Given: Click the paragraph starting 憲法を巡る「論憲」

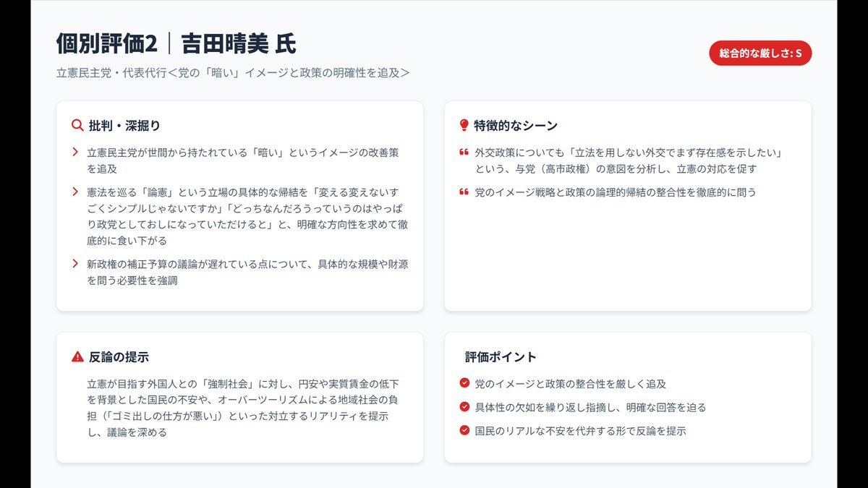Looking at the screenshot, I should (247, 216).
